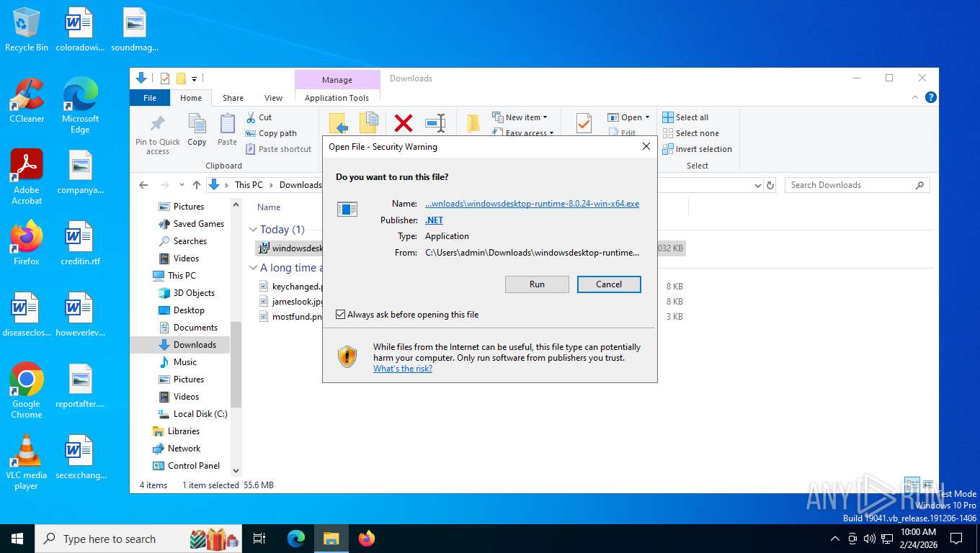Click Select all in the ribbon
The height and width of the screenshot is (553, 980).
(x=685, y=117)
